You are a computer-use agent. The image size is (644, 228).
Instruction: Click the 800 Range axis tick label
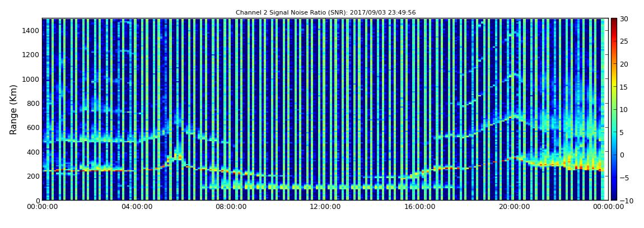point(33,104)
